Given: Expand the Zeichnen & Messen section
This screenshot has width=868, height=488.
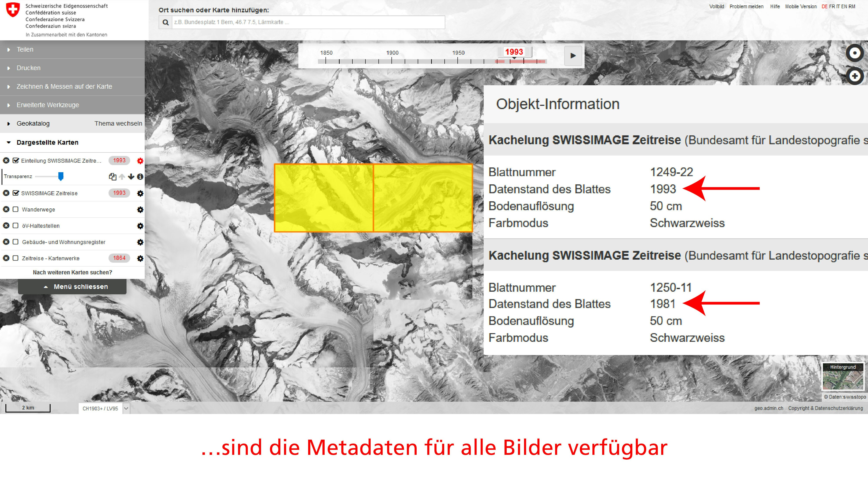Looking at the screenshot, I should click(x=64, y=87).
